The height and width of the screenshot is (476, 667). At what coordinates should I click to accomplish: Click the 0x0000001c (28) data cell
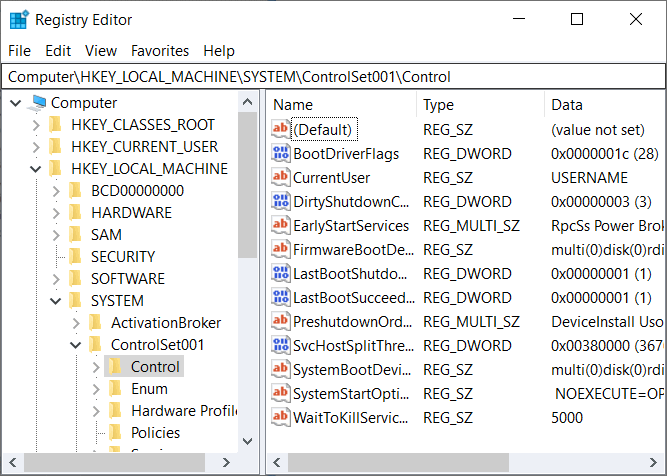click(604, 154)
